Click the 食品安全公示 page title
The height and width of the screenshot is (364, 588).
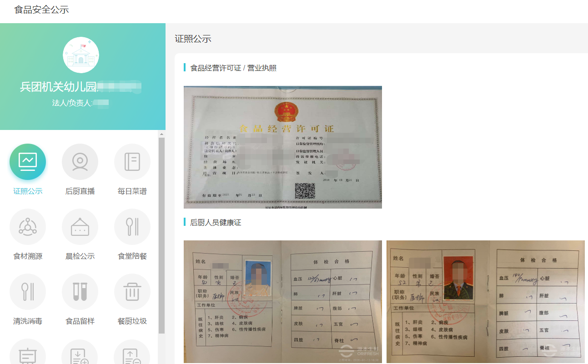click(41, 9)
